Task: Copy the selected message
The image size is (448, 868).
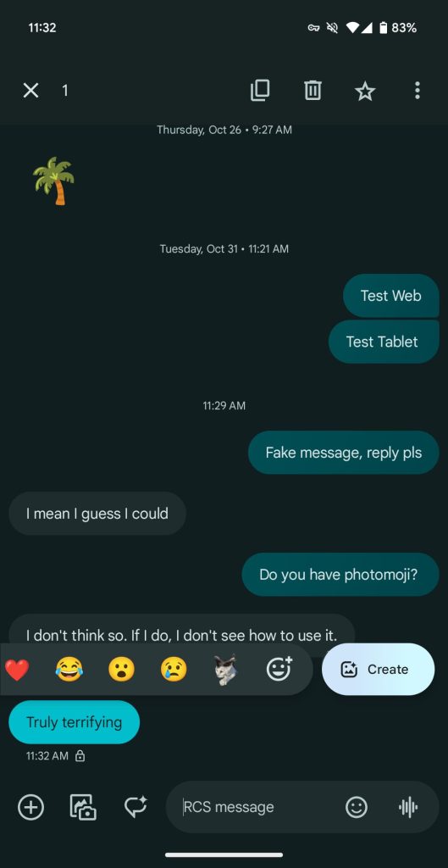Action: pos(260,90)
